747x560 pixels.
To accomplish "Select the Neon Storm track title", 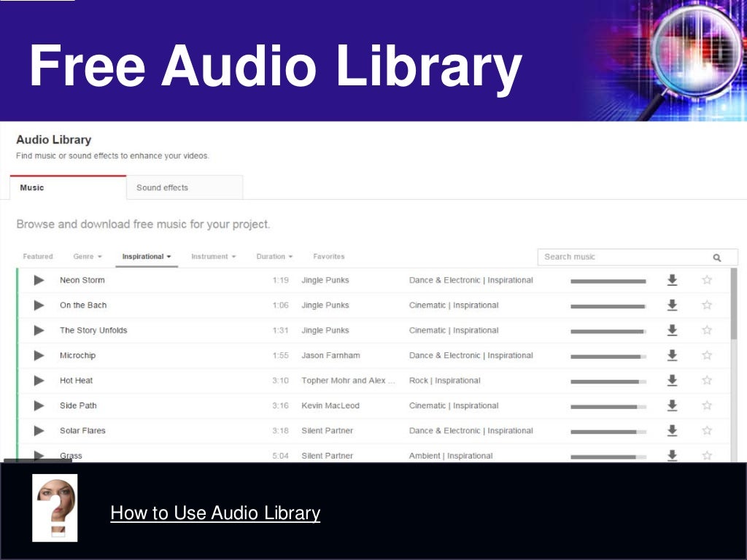I will click(82, 281).
